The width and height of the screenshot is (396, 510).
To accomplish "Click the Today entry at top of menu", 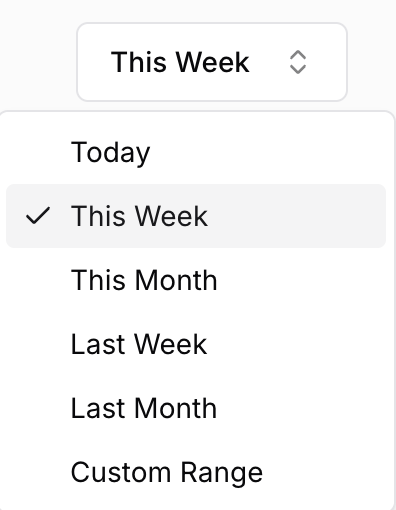I will click(196, 152).
